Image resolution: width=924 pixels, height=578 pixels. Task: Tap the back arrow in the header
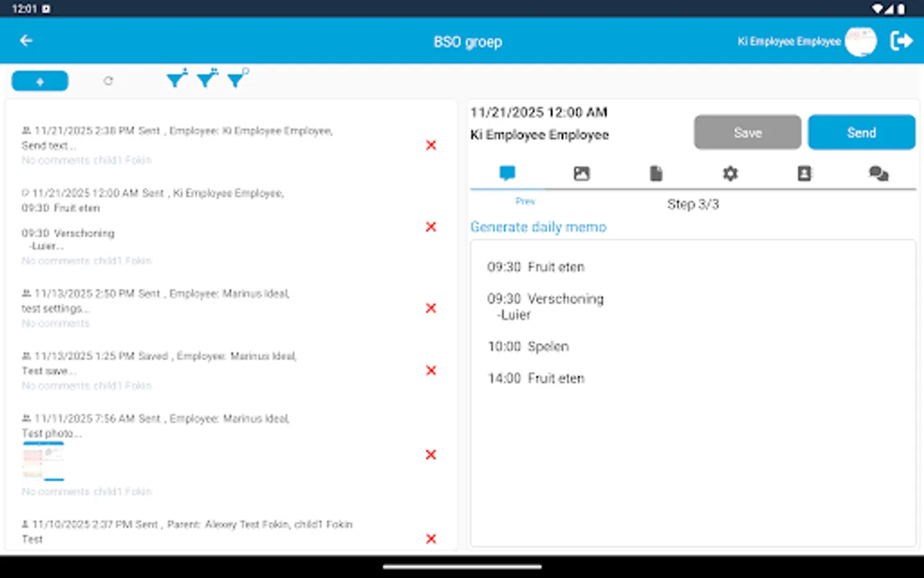click(26, 40)
